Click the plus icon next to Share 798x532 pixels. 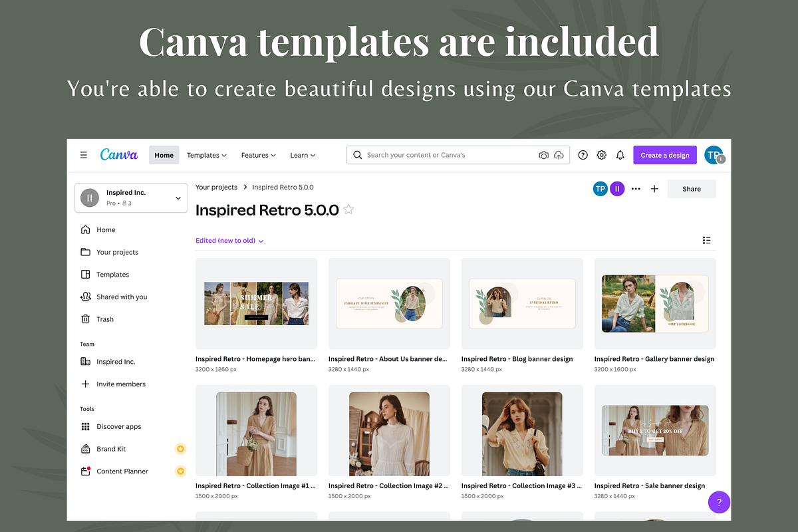(x=654, y=189)
